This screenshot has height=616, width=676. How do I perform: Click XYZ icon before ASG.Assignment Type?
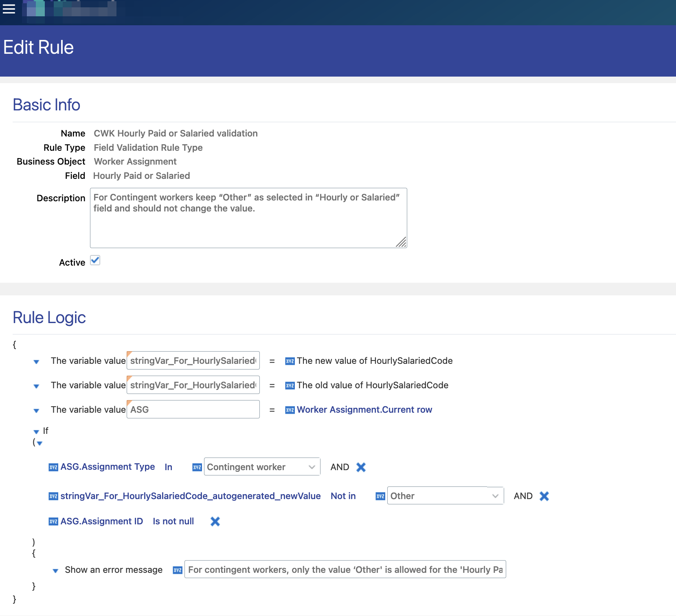(53, 467)
